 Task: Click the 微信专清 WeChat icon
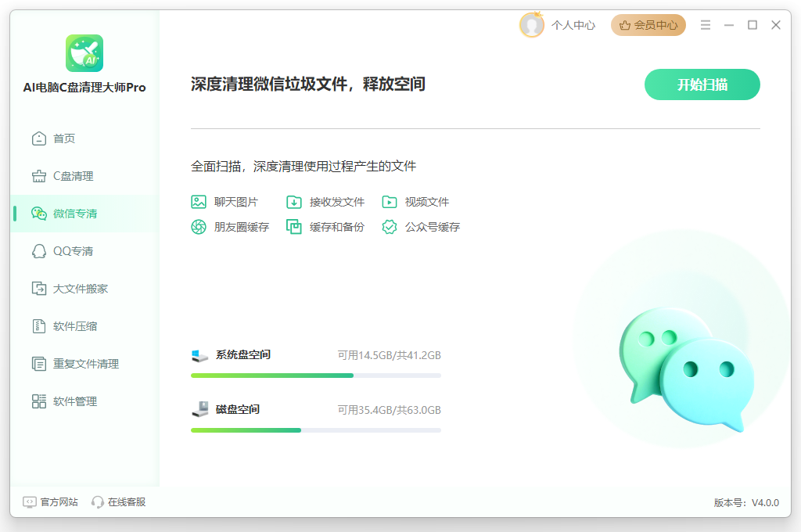(x=39, y=214)
